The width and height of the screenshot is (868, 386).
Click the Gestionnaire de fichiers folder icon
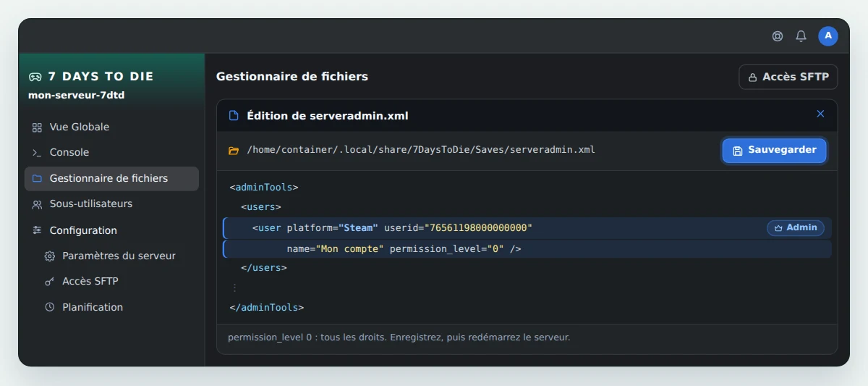[x=37, y=179]
